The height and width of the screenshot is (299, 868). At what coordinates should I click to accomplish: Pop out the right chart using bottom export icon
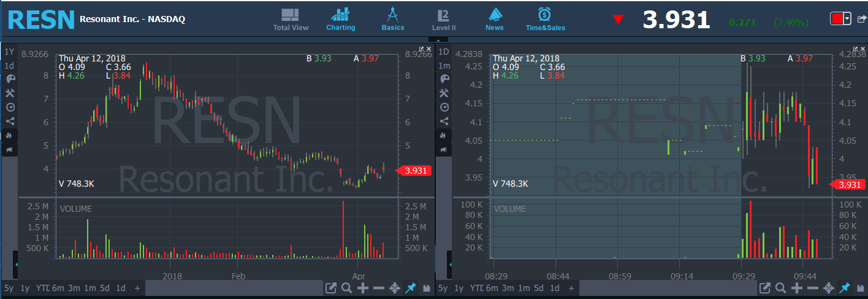click(x=765, y=288)
